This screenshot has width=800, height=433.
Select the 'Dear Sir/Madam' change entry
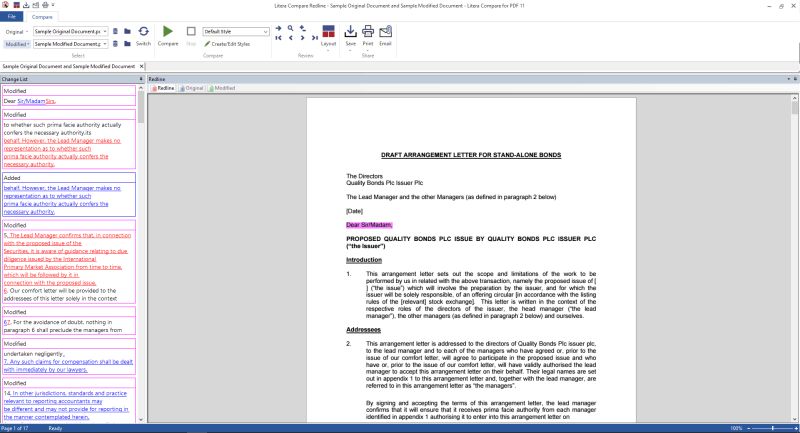(x=69, y=96)
